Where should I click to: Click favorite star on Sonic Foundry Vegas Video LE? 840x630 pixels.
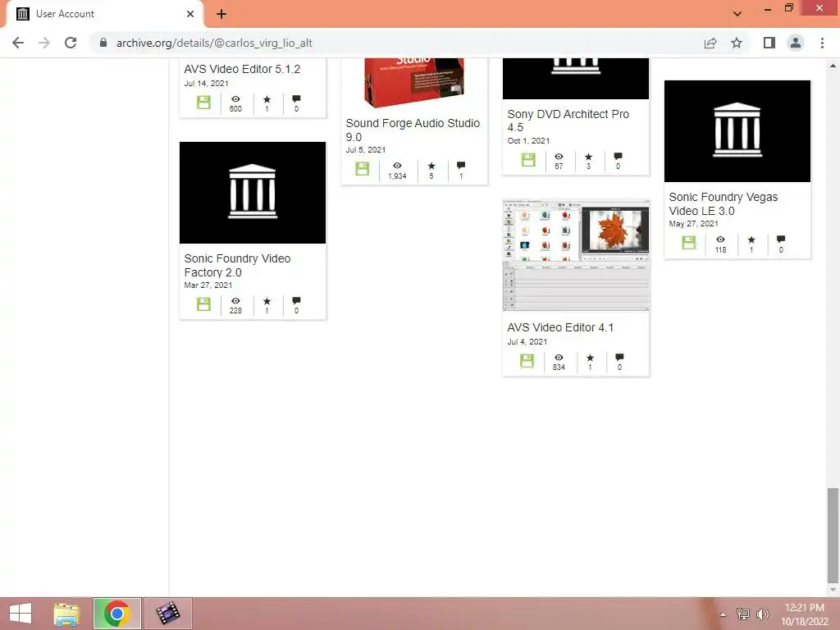[751, 240]
